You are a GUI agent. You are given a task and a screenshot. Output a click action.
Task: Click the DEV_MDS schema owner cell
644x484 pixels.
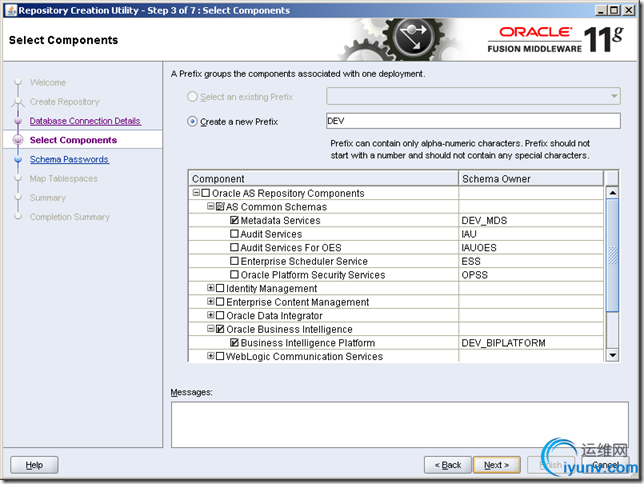tap(531, 220)
